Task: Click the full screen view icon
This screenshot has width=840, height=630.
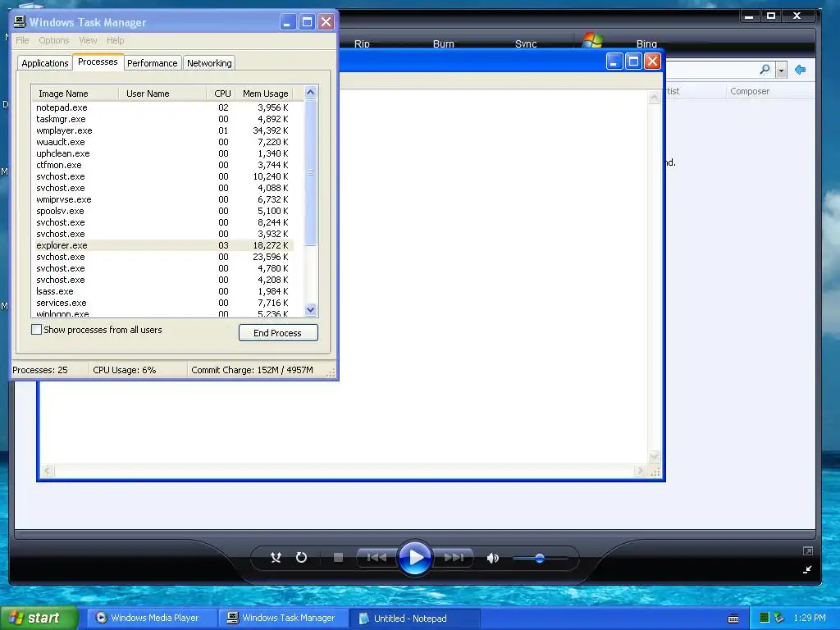Action: tap(808, 550)
